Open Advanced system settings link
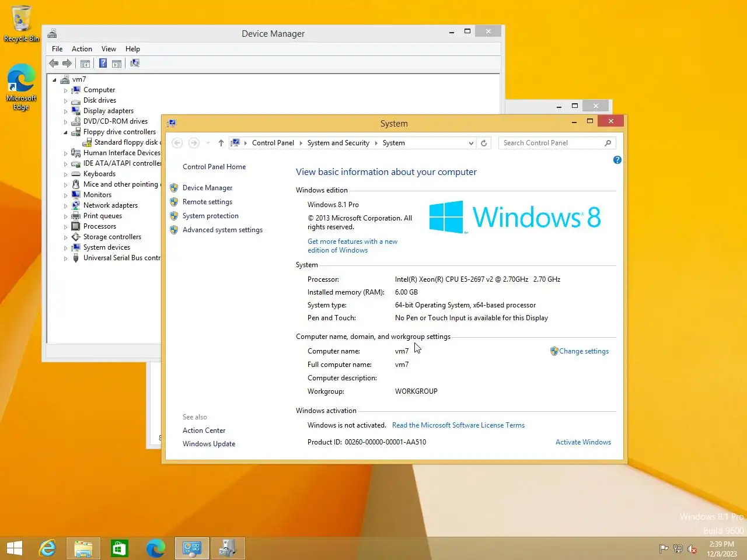Screen dimensions: 747x560 [222, 230]
